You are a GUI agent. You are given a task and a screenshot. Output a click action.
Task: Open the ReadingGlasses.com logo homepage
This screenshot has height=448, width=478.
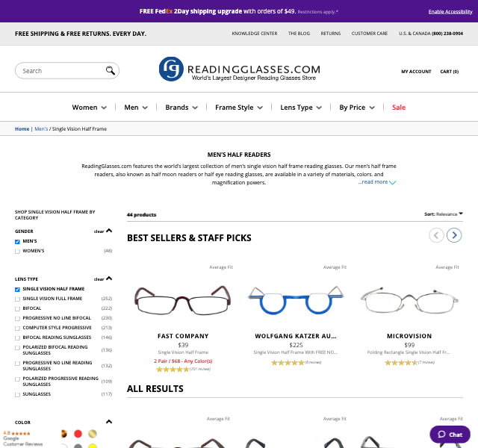[x=240, y=69]
